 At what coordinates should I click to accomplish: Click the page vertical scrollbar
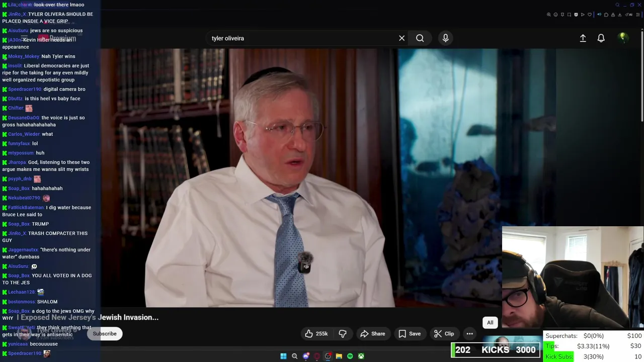[x=642, y=75]
